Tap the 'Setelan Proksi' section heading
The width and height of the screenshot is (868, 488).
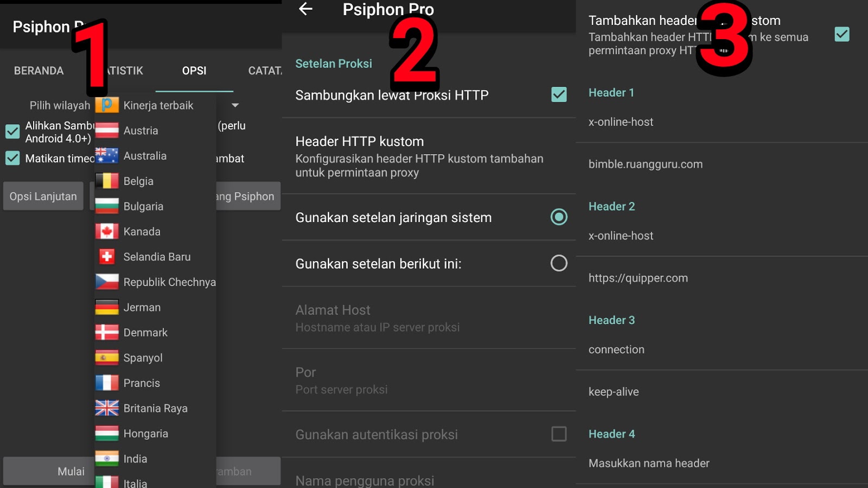(x=334, y=64)
